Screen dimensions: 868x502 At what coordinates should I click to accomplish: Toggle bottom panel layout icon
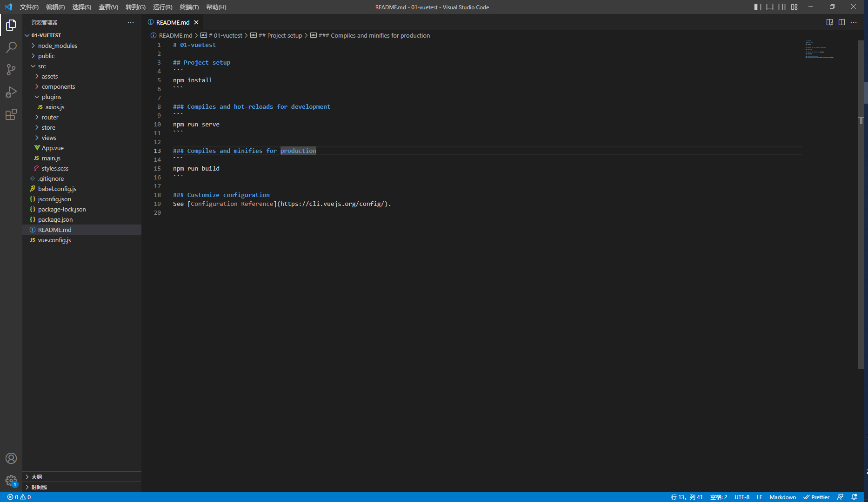pyautogui.click(x=770, y=7)
